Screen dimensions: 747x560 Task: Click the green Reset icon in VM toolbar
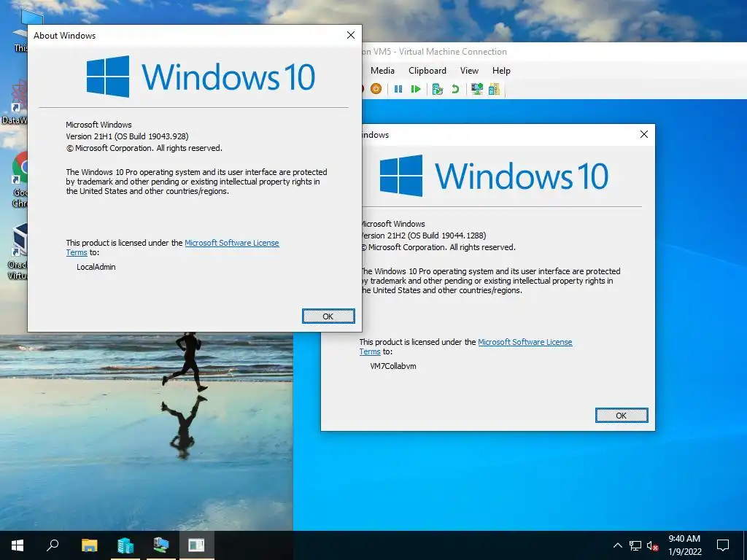tap(416, 89)
